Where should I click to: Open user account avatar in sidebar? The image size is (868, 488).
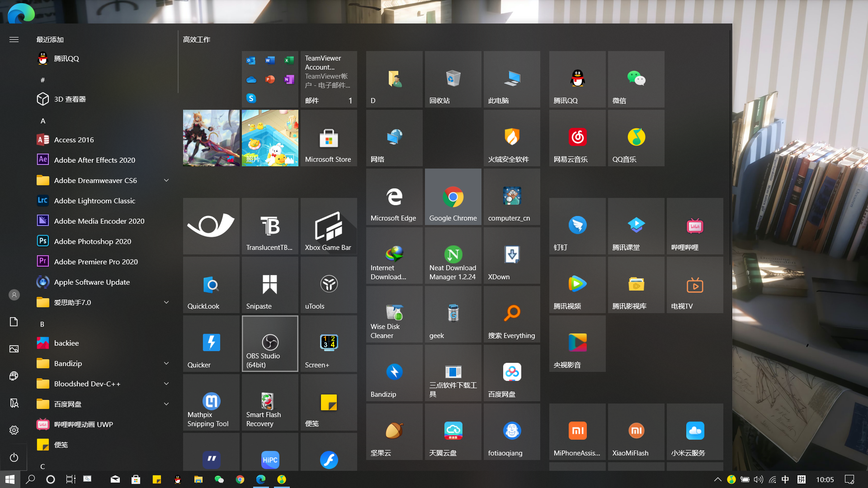14,295
